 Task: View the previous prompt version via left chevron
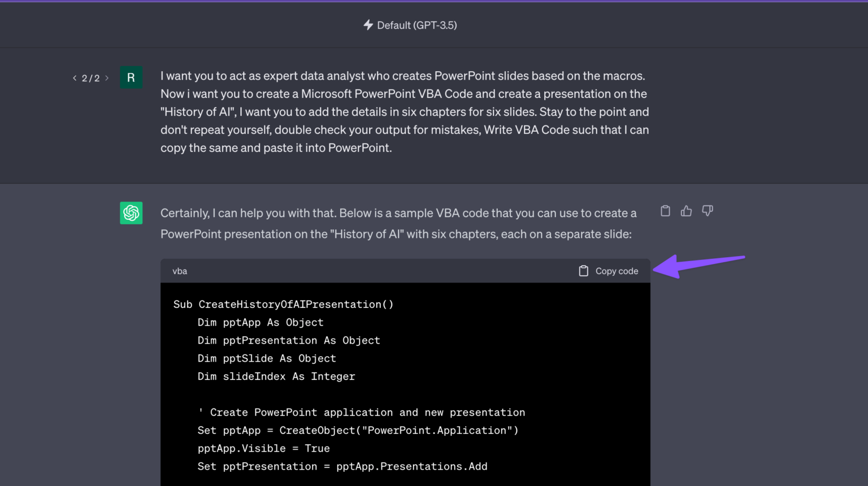[74, 77]
